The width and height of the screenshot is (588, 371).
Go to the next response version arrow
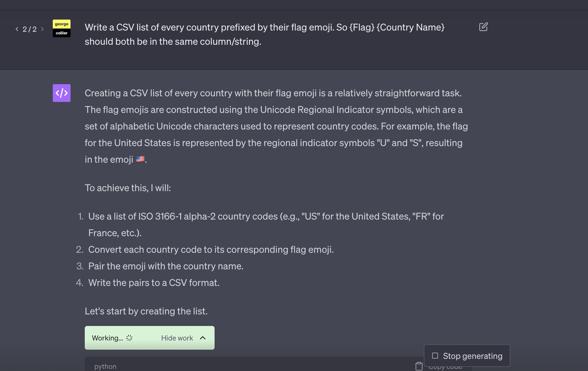click(x=42, y=29)
